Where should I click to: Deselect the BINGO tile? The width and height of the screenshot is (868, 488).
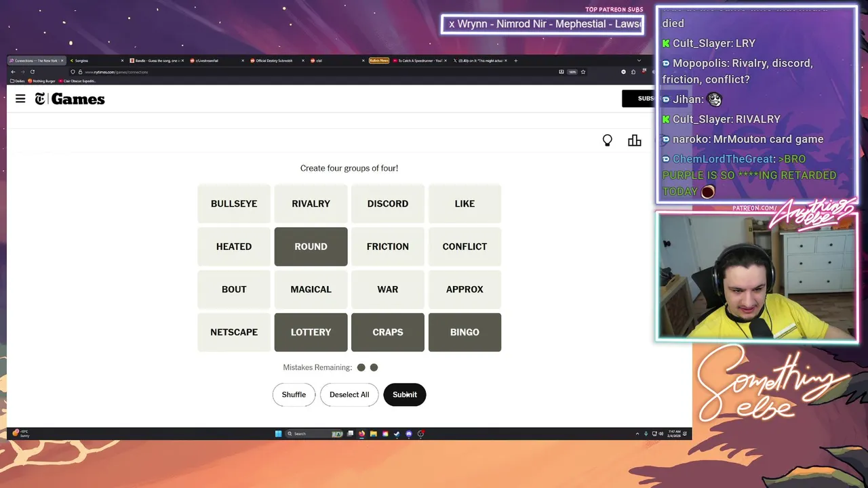click(x=465, y=332)
